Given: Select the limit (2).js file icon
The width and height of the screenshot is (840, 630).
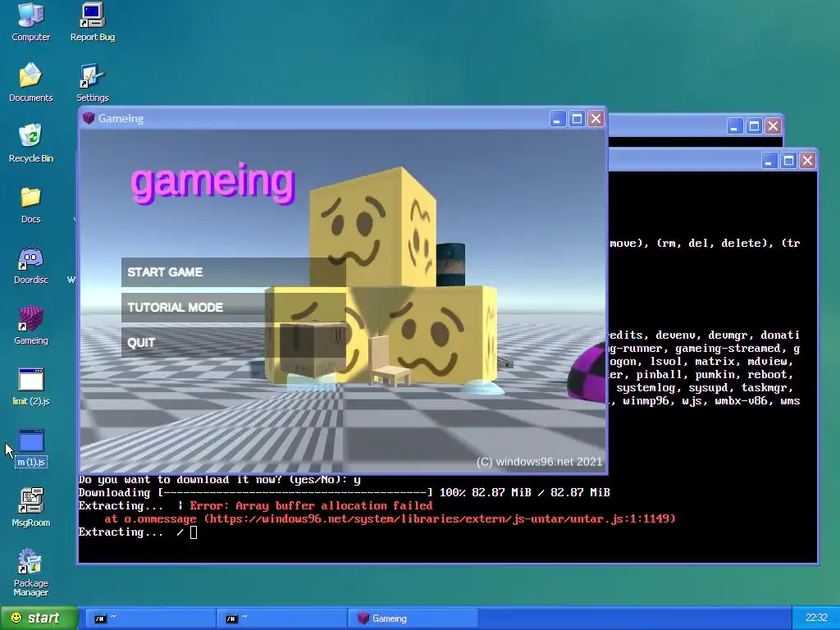Looking at the screenshot, I should [30, 386].
